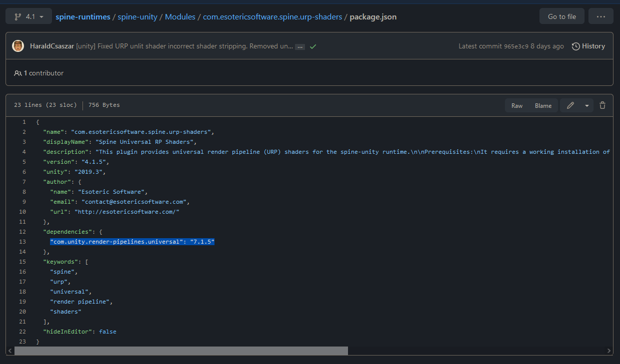620x364 pixels.
Task: Click the "756 Bytes" file size text
Action: (104, 105)
